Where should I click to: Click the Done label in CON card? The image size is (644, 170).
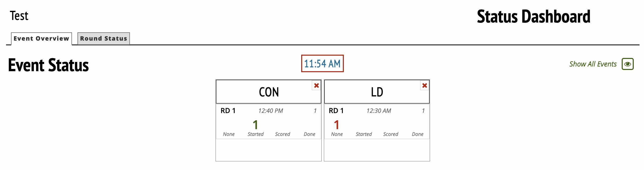[309, 134]
